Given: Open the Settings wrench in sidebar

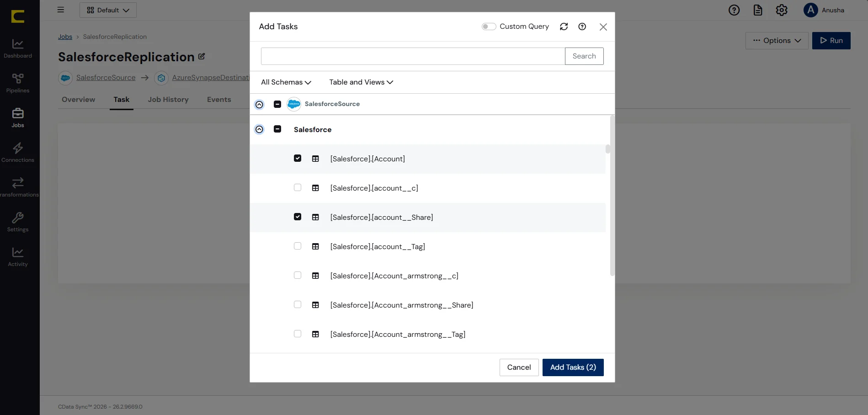Looking at the screenshot, I should pos(18,222).
